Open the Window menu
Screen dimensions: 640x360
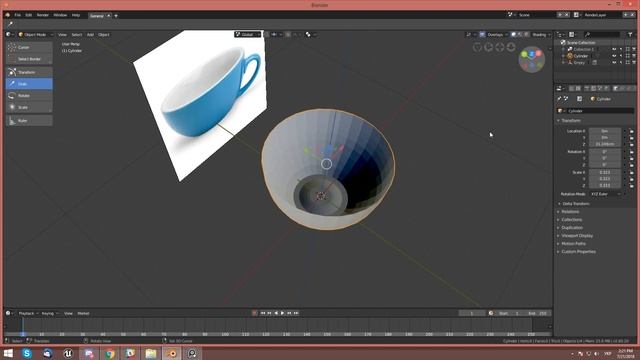tap(60, 15)
